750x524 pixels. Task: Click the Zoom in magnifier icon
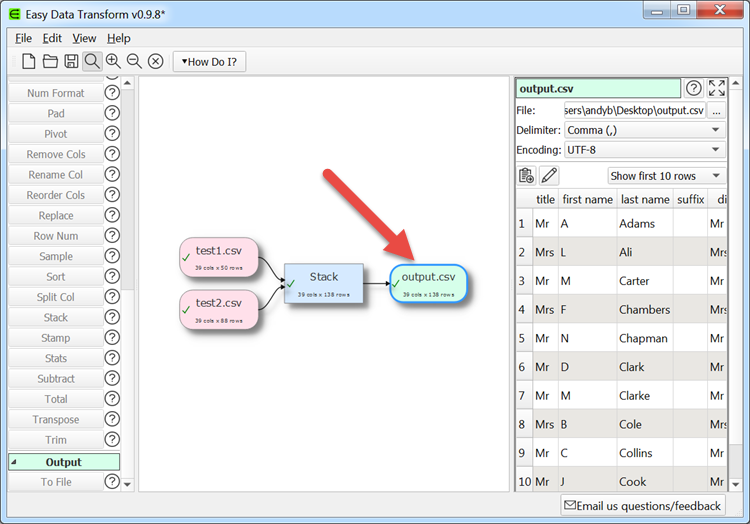click(113, 61)
